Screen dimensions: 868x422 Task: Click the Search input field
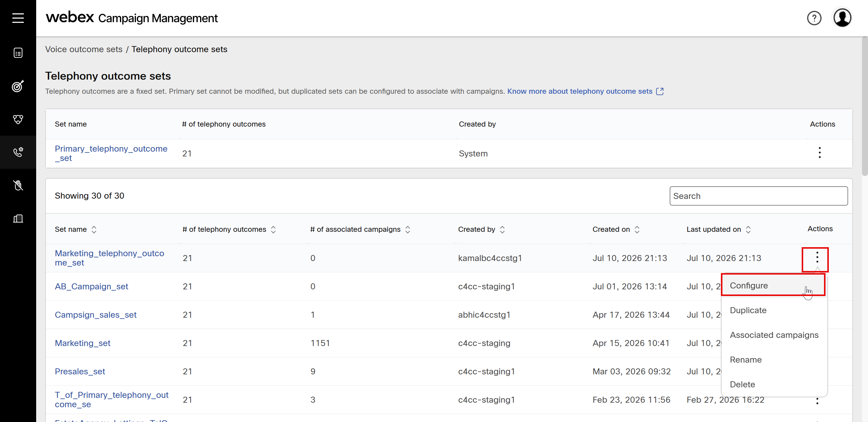(x=758, y=196)
